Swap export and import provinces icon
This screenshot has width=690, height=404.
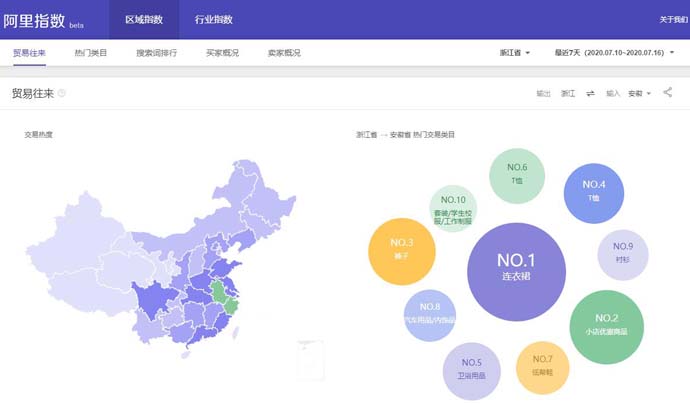590,93
